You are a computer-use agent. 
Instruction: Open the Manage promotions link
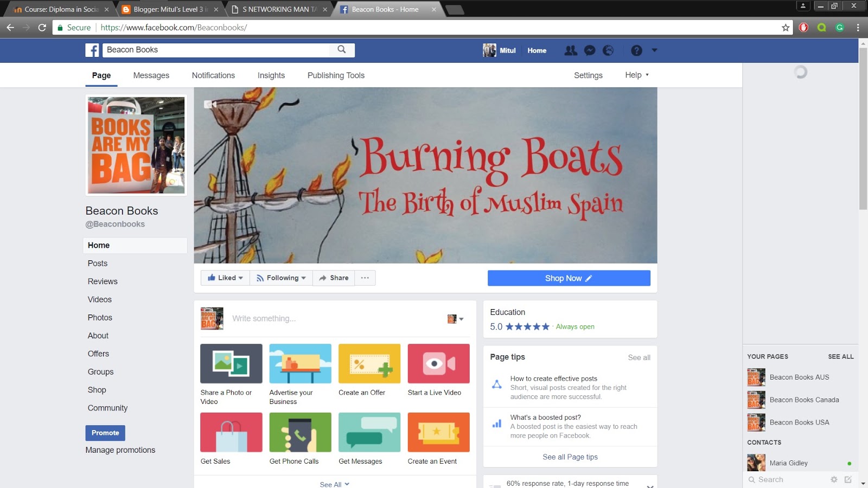coord(120,450)
